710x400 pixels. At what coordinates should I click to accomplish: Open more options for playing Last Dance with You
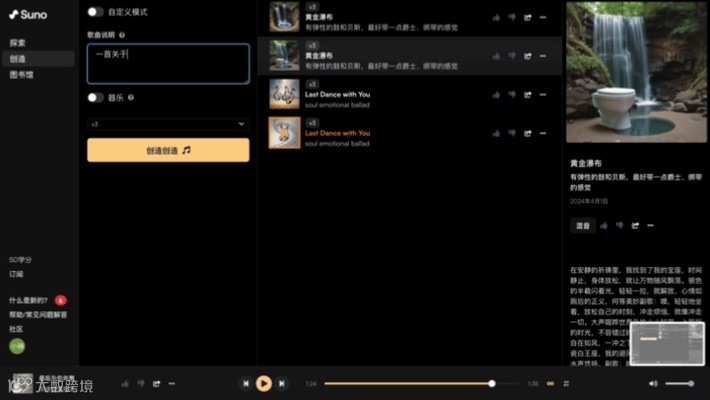pyautogui.click(x=543, y=134)
